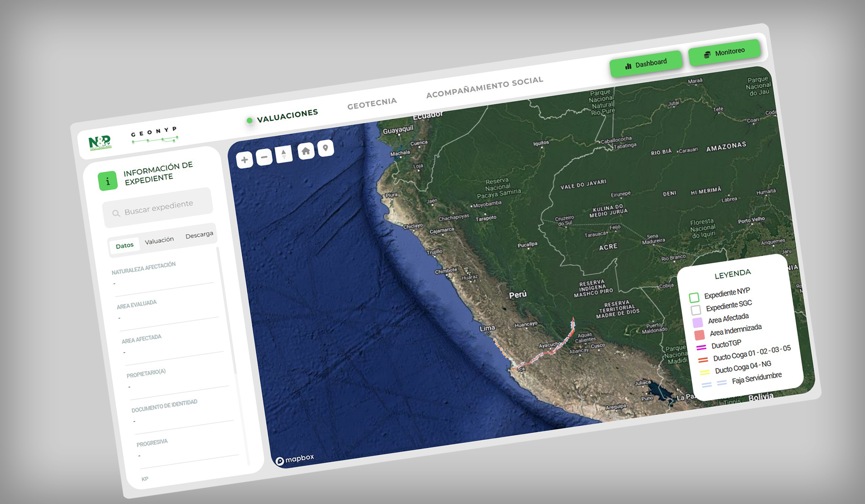Click the search magnifier icon
865x504 pixels.
(116, 213)
